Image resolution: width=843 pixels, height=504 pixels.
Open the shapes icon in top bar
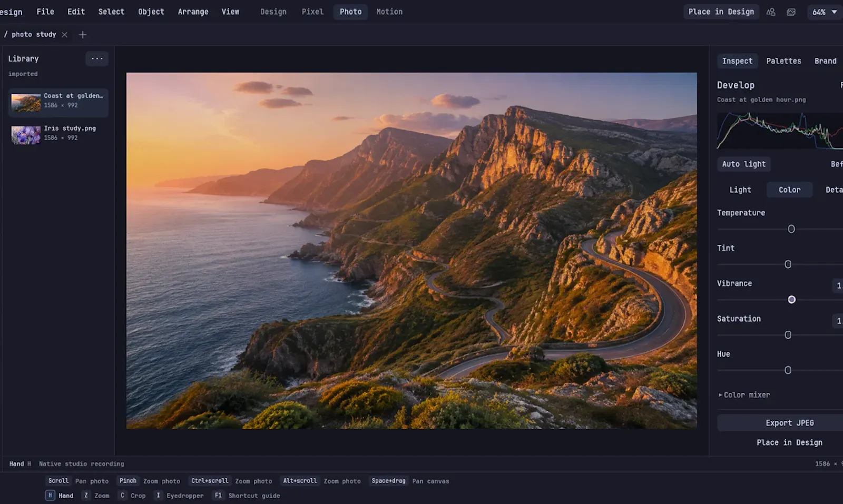pyautogui.click(x=771, y=12)
